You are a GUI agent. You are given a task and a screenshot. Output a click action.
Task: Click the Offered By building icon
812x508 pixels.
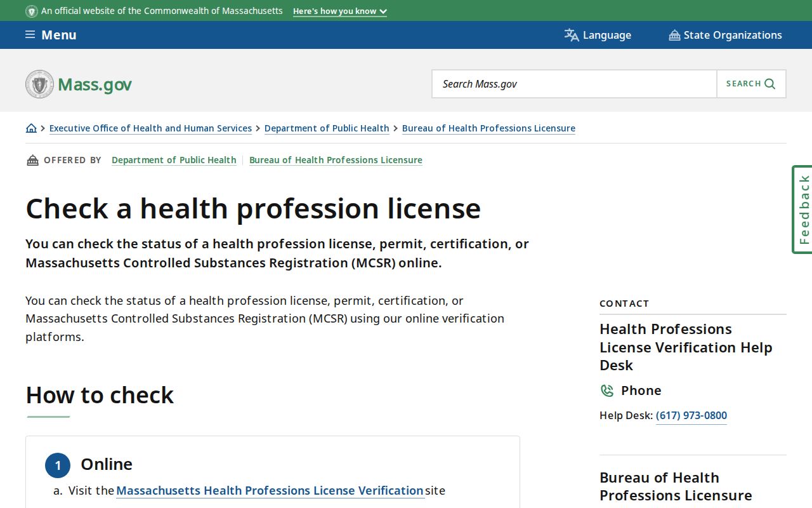click(32, 160)
